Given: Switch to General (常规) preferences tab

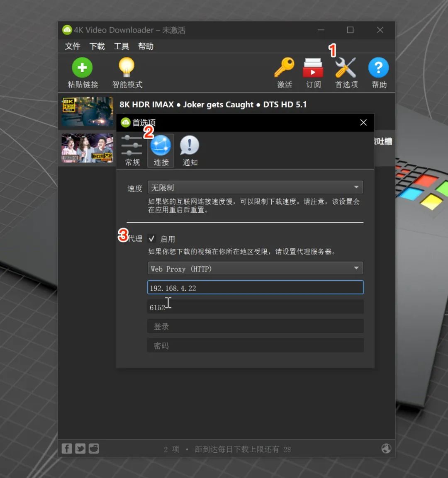Looking at the screenshot, I should [x=132, y=150].
